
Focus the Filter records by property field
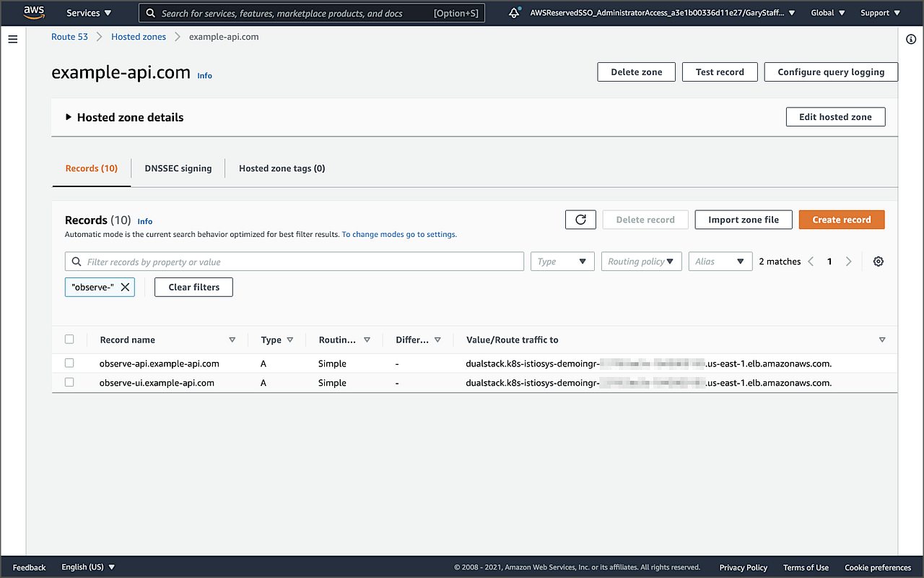click(x=295, y=262)
